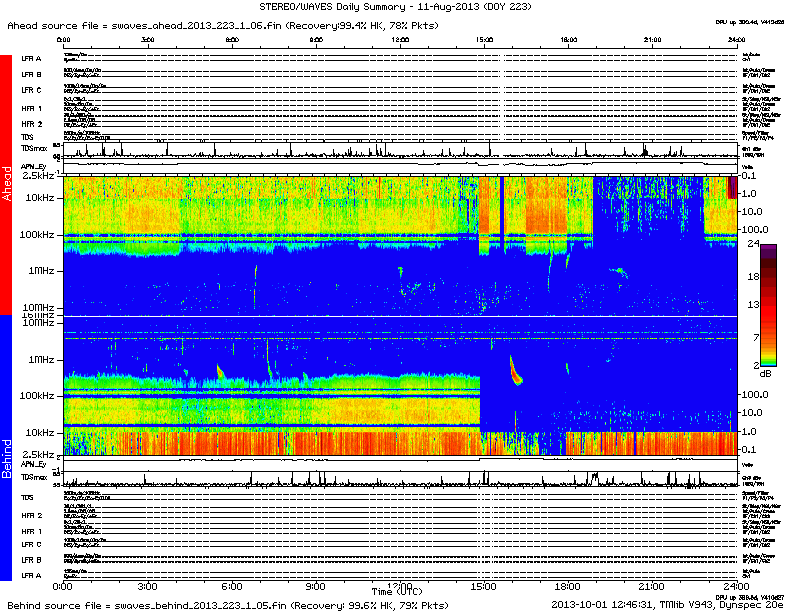792x612 pixels.
Task: Click the TDSmax label in the Ahead panel
Action: (33, 147)
